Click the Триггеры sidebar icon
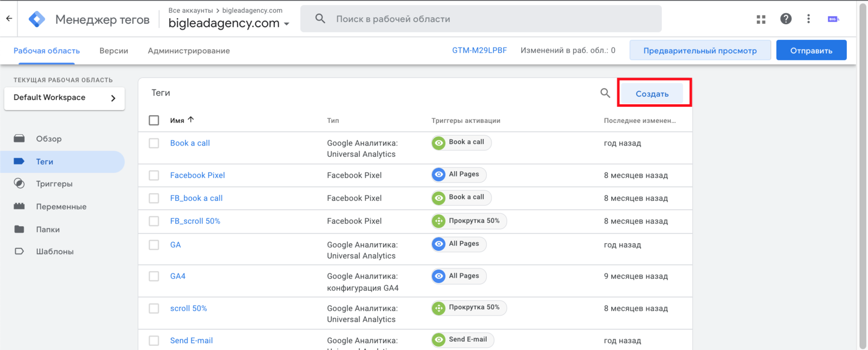This screenshot has width=868, height=350. coord(19,183)
